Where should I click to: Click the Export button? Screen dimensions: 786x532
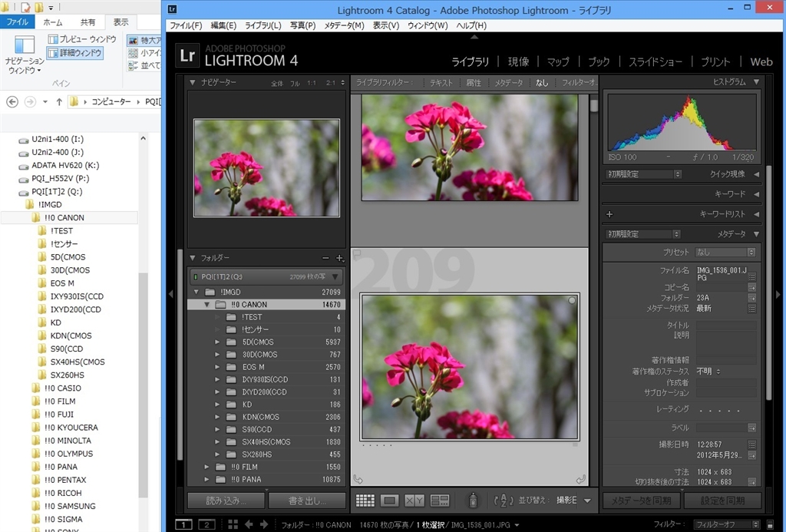tap(307, 501)
